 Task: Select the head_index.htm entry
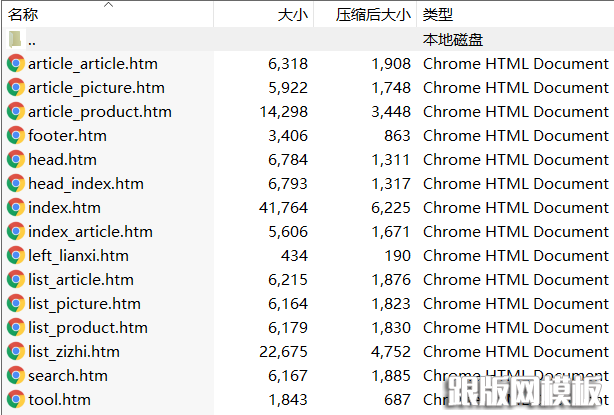click(x=85, y=184)
